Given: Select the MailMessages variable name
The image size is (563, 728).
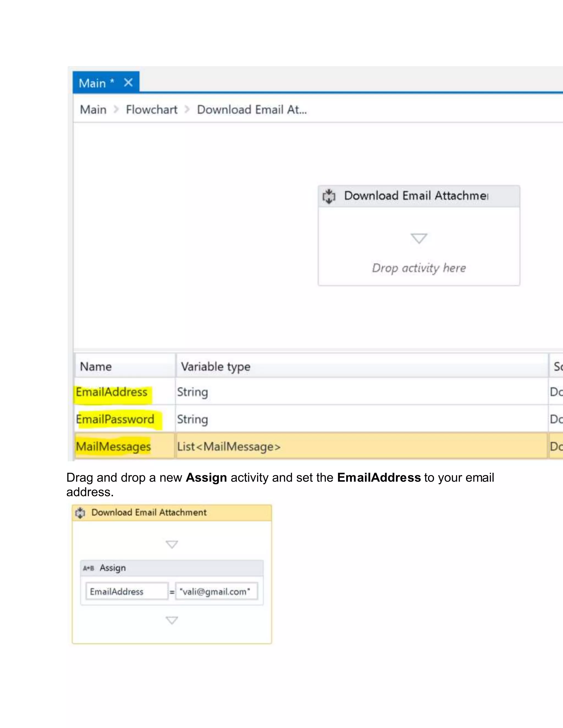Looking at the screenshot, I should (114, 446).
